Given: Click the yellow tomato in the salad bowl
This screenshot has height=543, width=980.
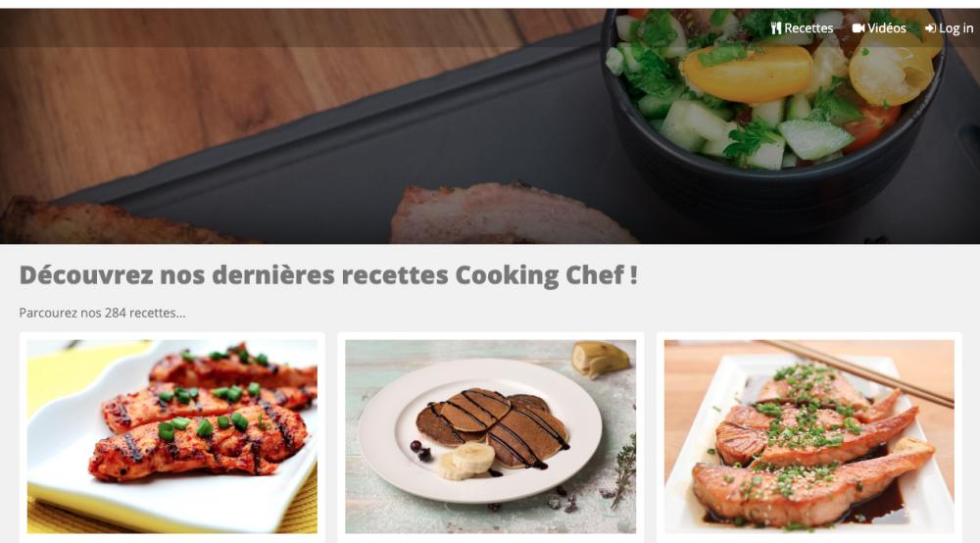Looking at the screenshot, I should [747, 74].
